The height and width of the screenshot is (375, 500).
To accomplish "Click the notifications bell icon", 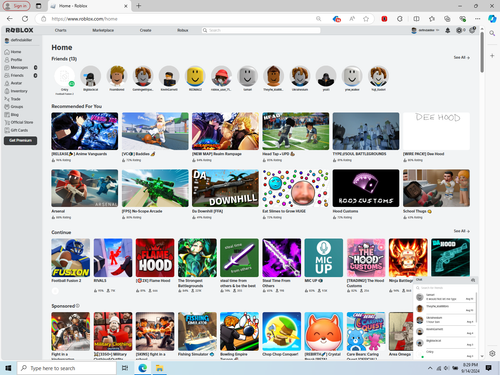I will pyautogui.click(x=448, y=30).
